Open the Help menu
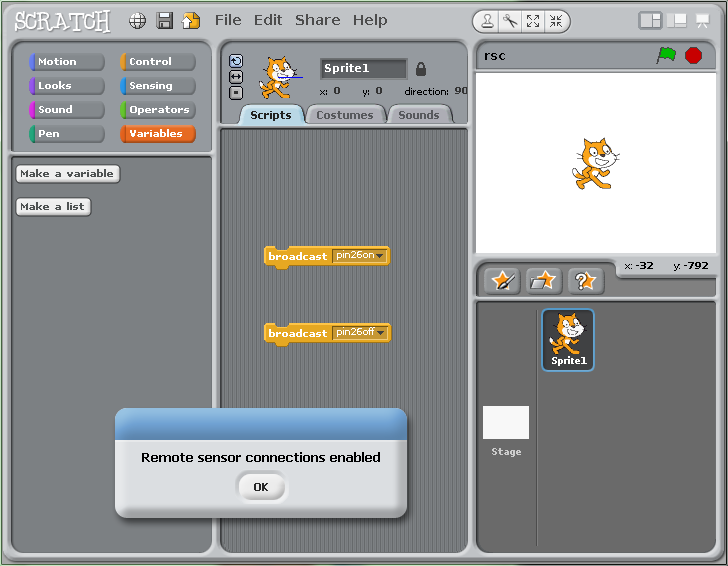Screen dimensions: 728x566 370,20
